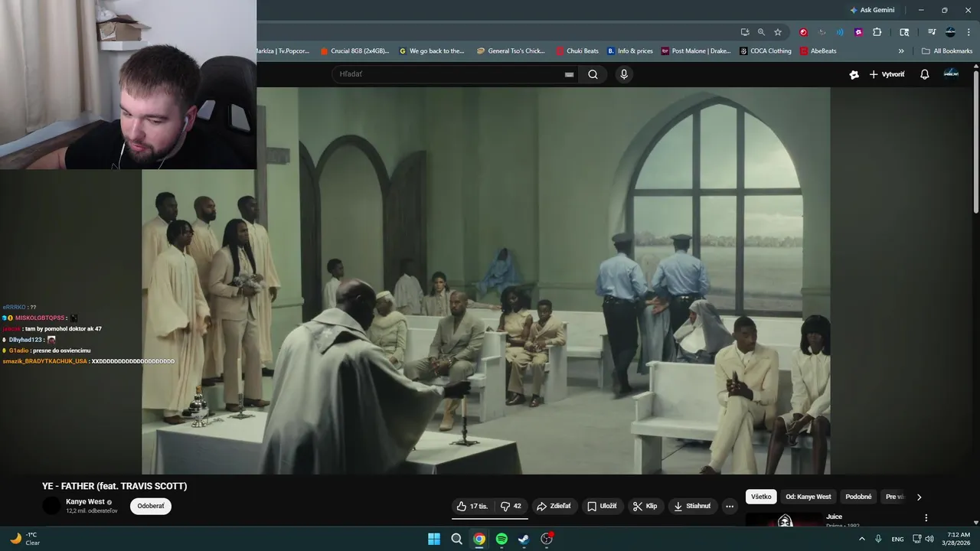
Task: Like the video with thumbs up
Action: 472,506
